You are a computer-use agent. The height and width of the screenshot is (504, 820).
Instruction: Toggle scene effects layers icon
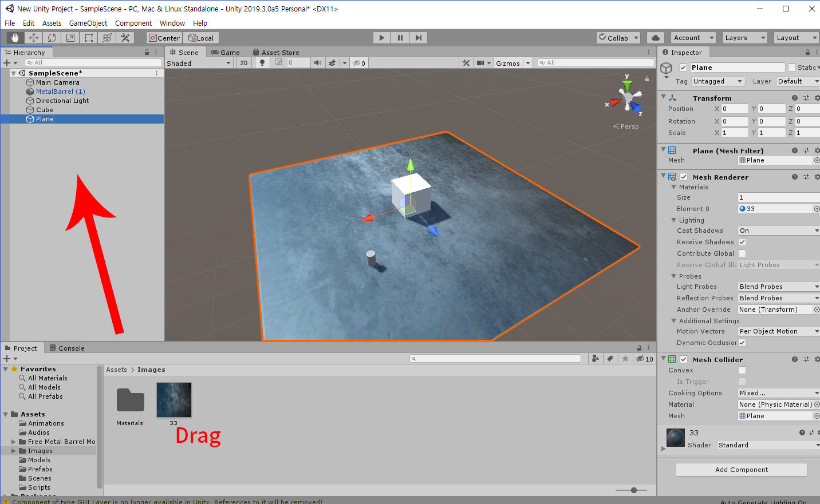pyautogui.click(x=332, y=63)
